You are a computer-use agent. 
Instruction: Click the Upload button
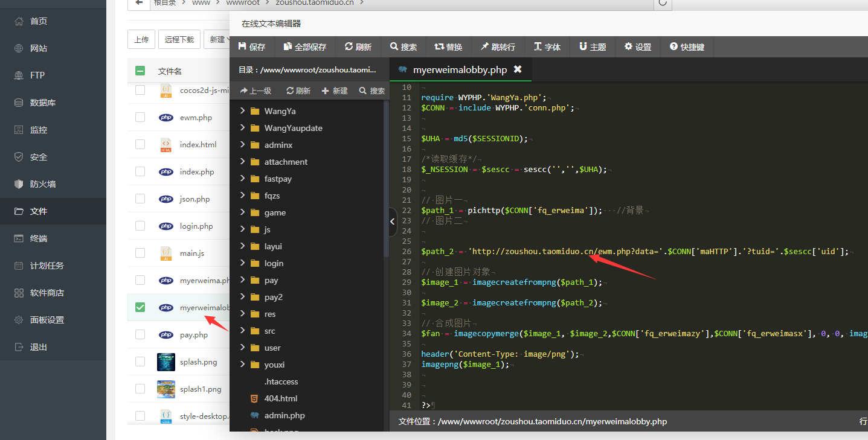[x=141, y=39]
